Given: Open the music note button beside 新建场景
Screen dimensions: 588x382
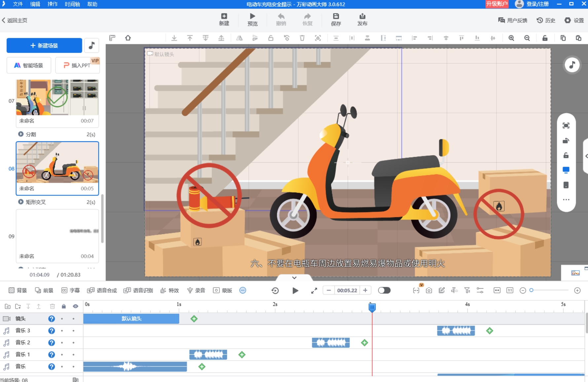Looking at the screenshot, I should [92, 45].
